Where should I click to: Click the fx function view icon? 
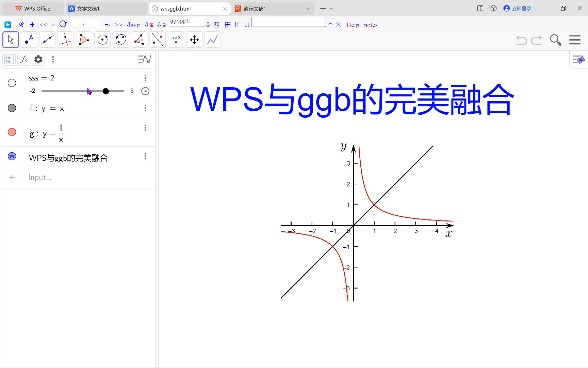click(x=23, y=59)
